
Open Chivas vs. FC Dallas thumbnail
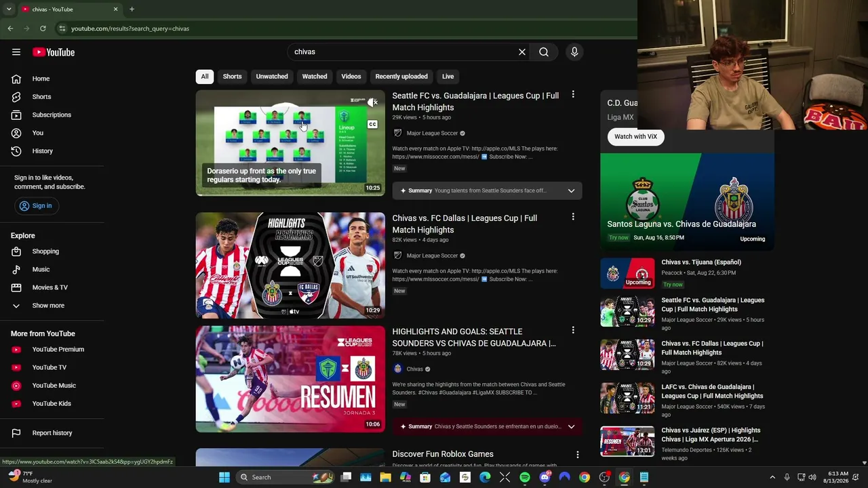point(290,265)
